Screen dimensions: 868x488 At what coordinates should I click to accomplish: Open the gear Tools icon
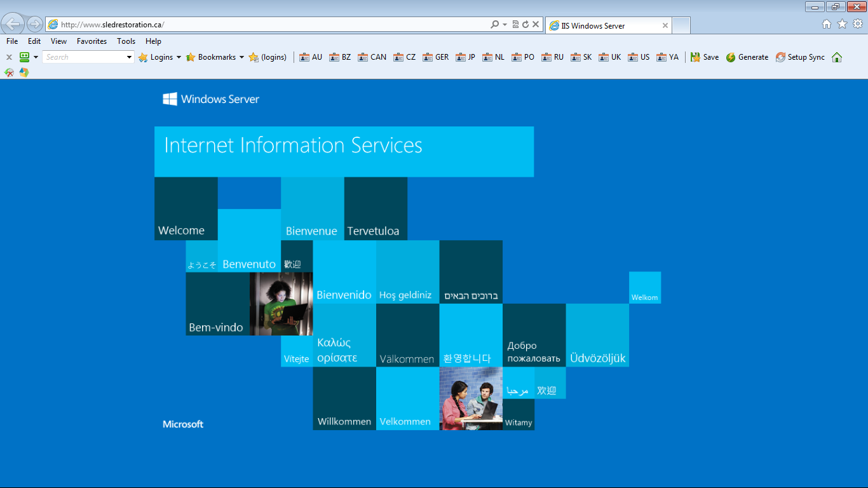pos(858,24)
